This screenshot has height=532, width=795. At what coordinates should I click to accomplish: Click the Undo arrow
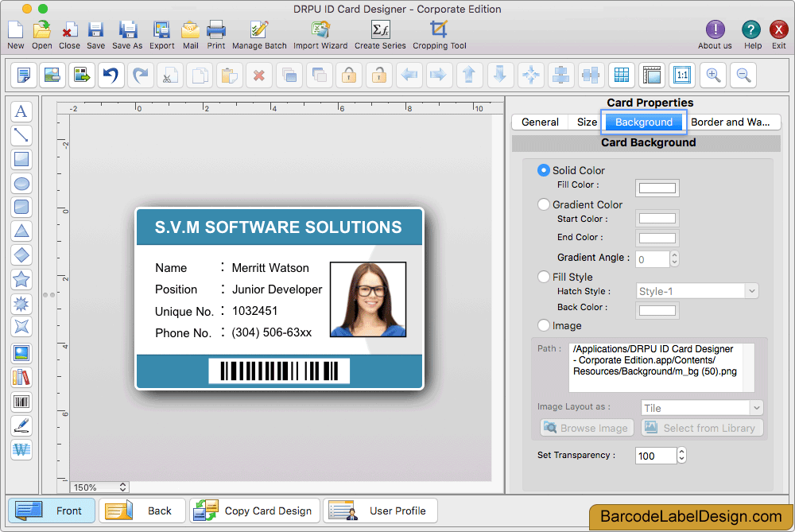pos(111,76)
